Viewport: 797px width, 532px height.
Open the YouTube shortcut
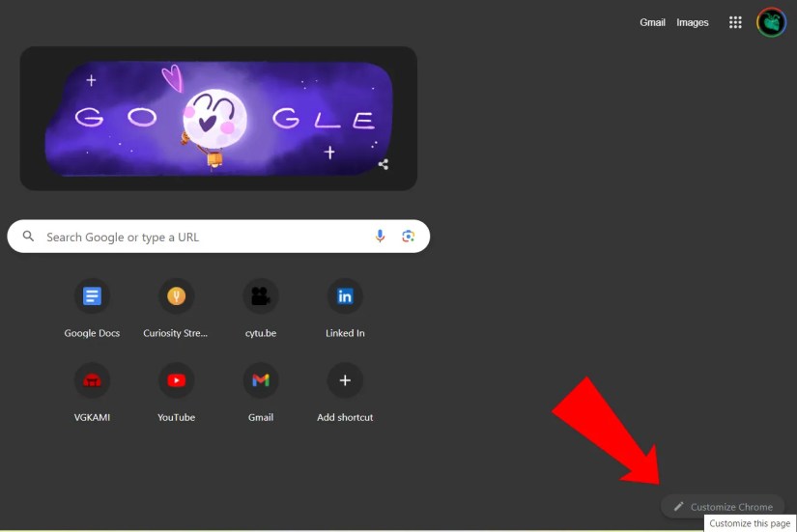point(176,393)
